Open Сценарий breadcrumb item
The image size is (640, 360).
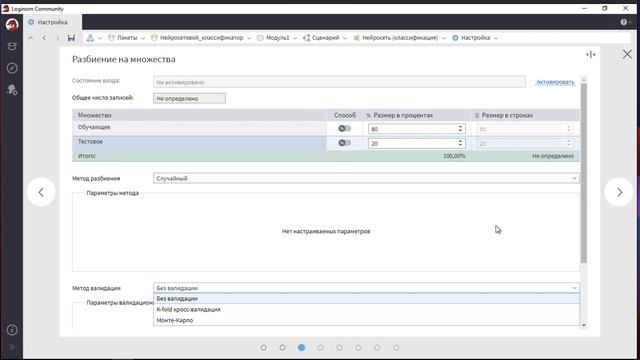(x=325, y=38)
